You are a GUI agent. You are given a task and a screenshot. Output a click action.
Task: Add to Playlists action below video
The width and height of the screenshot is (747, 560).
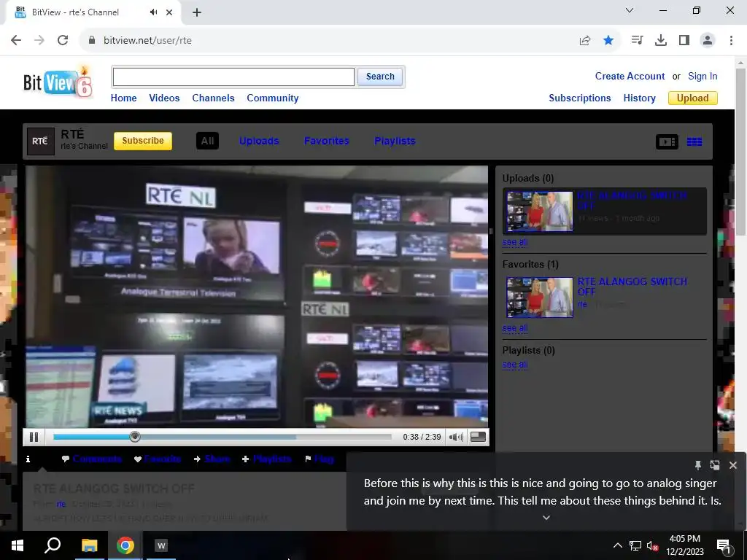pyautogui.click(x=267, y=459)
